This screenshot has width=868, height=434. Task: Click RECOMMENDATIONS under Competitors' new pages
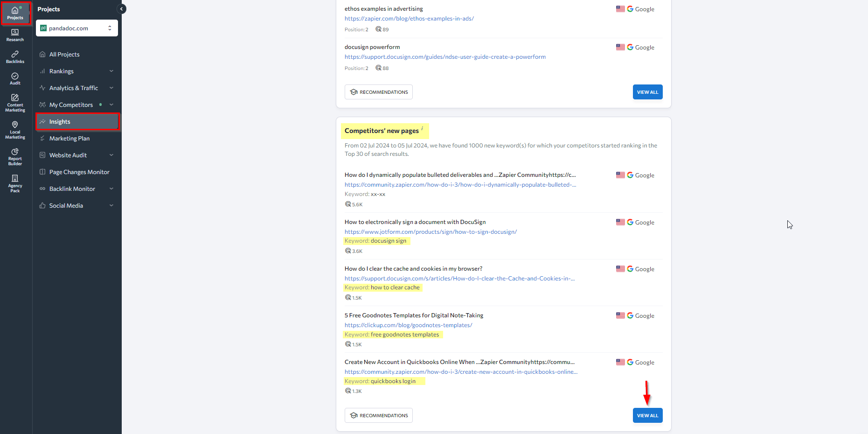(379, 415)
